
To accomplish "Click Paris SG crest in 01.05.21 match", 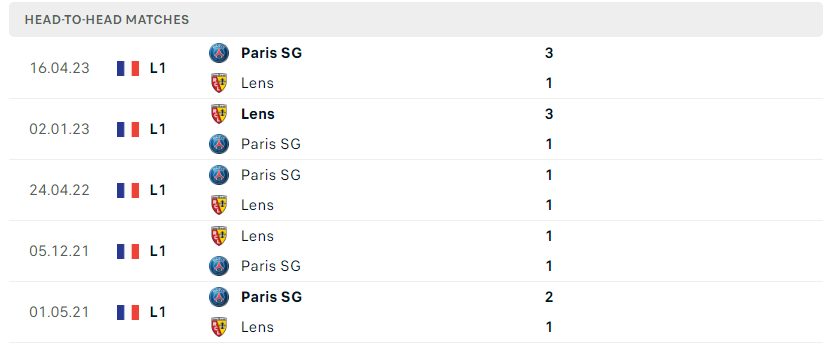I will pyautogui.click(x=219, y=297).
